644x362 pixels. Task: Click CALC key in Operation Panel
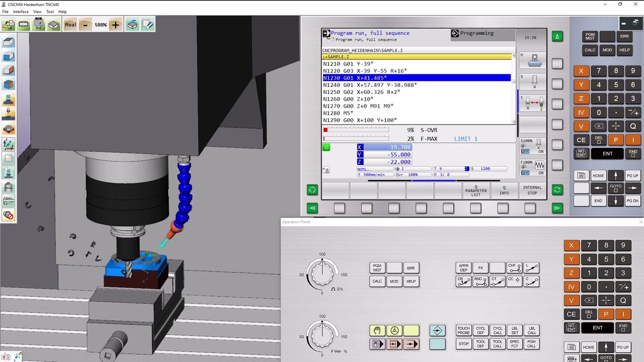point(377,282)
